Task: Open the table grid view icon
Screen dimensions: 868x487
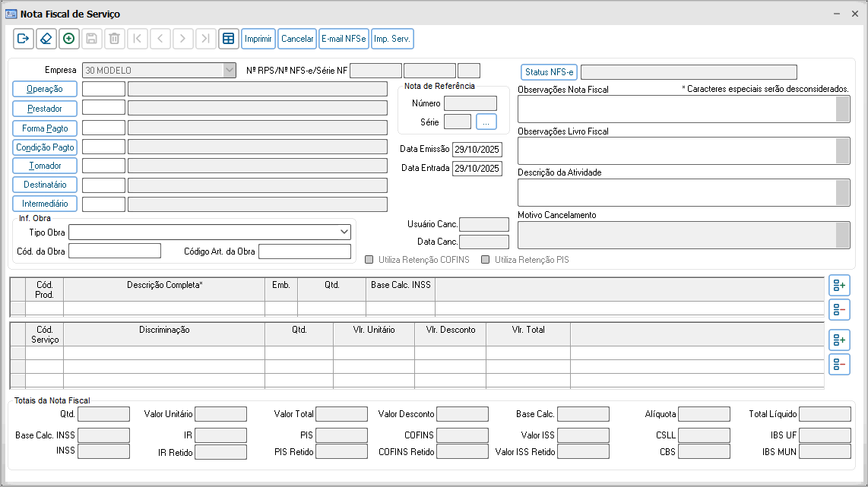Action: (x=228, y=39)
